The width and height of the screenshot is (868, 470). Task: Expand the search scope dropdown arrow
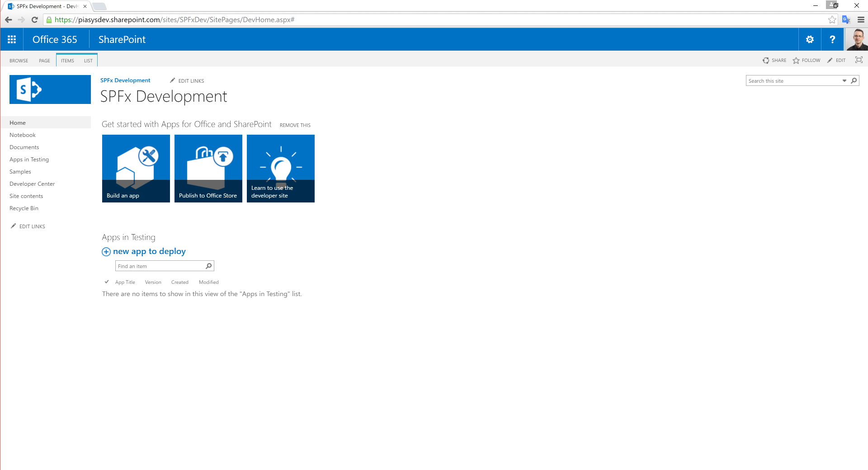844,80
